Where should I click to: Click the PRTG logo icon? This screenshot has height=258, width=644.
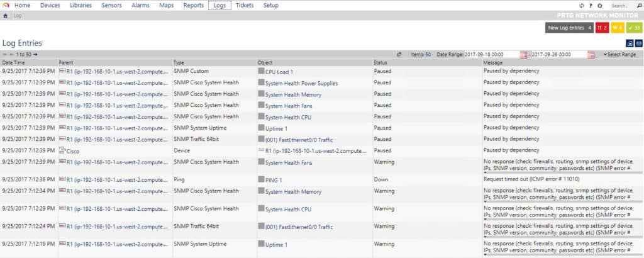(6, 5)
